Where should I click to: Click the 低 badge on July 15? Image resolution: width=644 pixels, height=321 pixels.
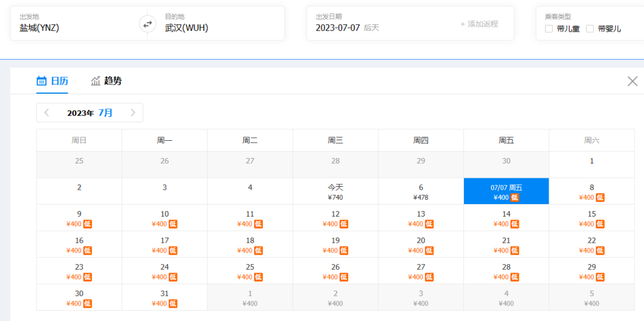point(600,224)
